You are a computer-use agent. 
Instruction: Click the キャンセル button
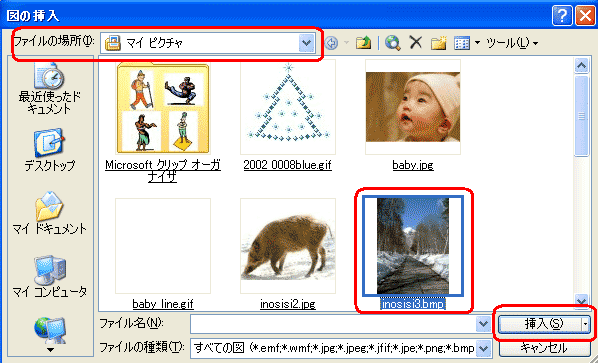[x=544, y=348]
